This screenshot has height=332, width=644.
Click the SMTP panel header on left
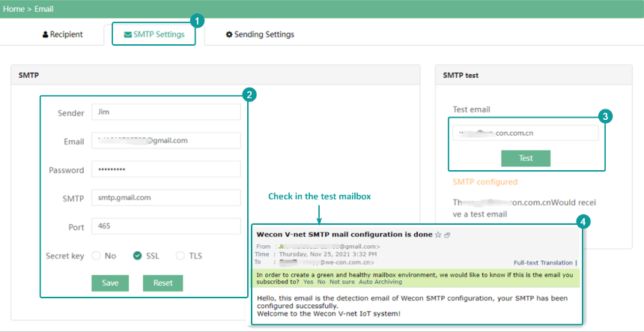[x=215, y=76]
